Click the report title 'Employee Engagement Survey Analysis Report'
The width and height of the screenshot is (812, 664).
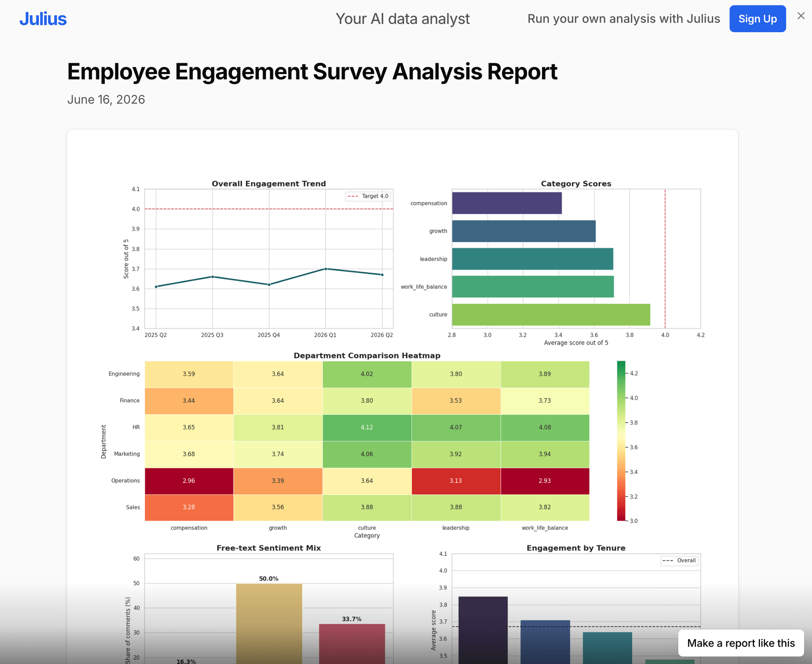pyautogui.click(x=312, y=71)
